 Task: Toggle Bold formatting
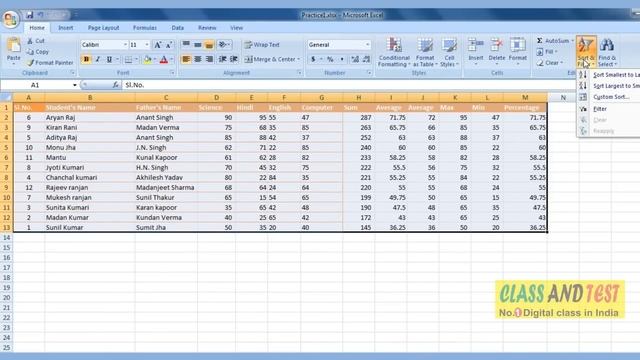tap(86, 60)
